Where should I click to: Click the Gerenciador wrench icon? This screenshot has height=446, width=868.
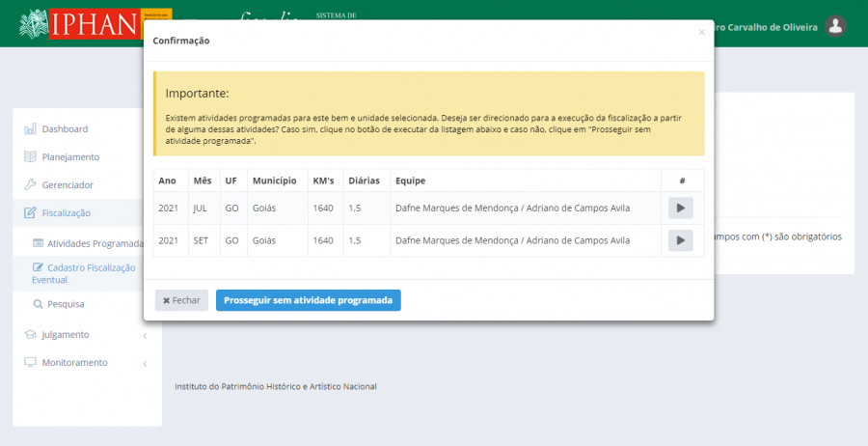tap(30, 185)
